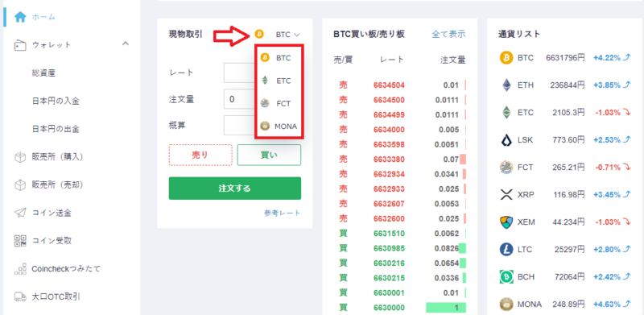
Task: Click the 6631796円 BTC price
Action: tap(565, 58)
